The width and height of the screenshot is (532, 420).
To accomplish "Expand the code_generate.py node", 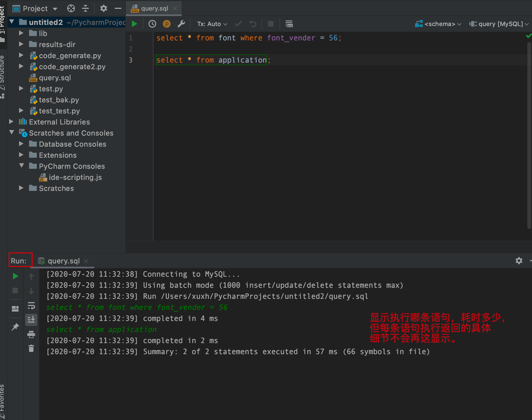I will pos(21,55).
